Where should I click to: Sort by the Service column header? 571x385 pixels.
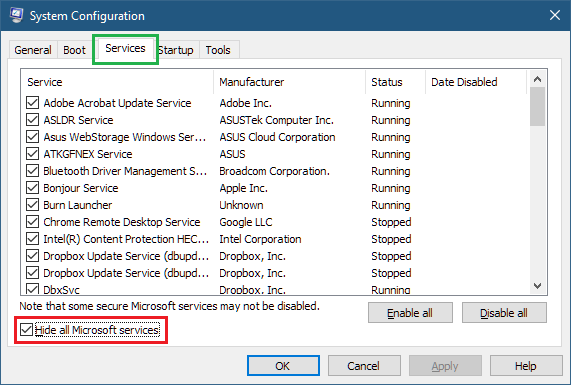click(118, 82)
